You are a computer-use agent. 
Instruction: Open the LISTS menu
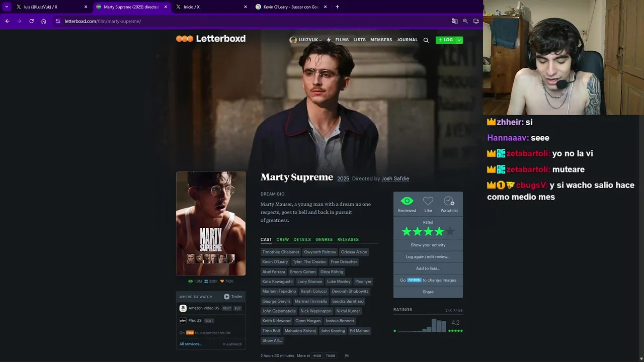[360, 40]
